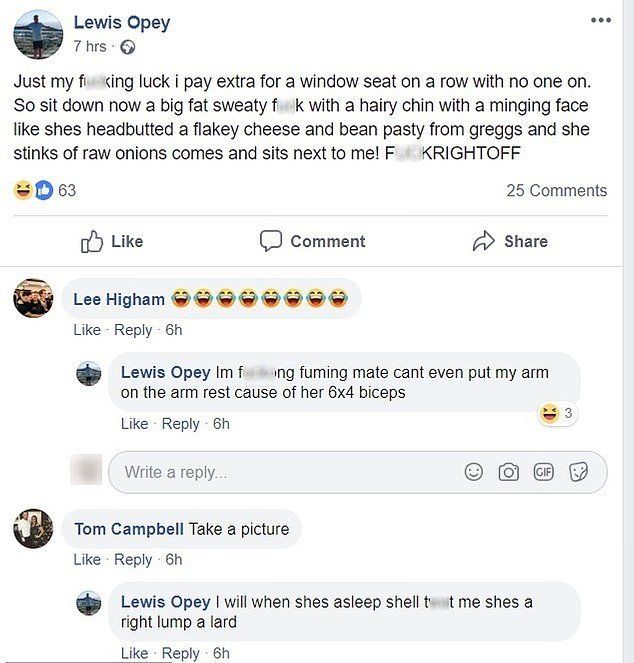Image resolution: width=634 pixels, height=663 pixels.
Task: Open the 25 Comments link
Action: tap(556, 190)
